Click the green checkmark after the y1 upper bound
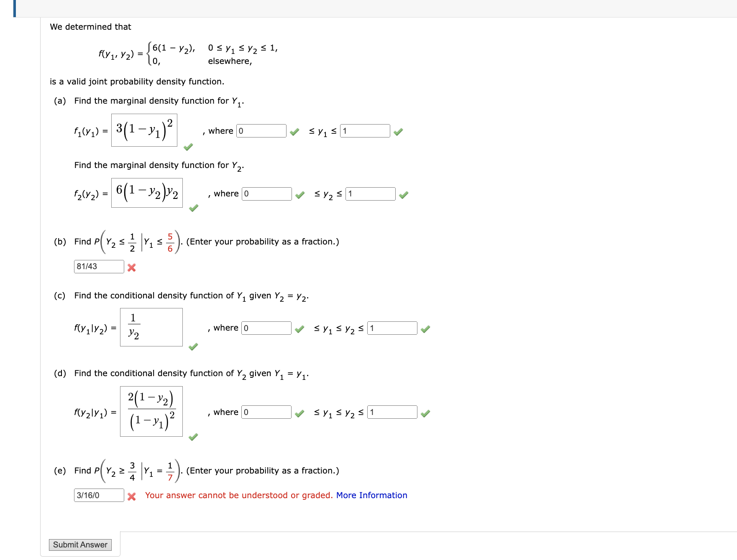 (x=398, y=131)
